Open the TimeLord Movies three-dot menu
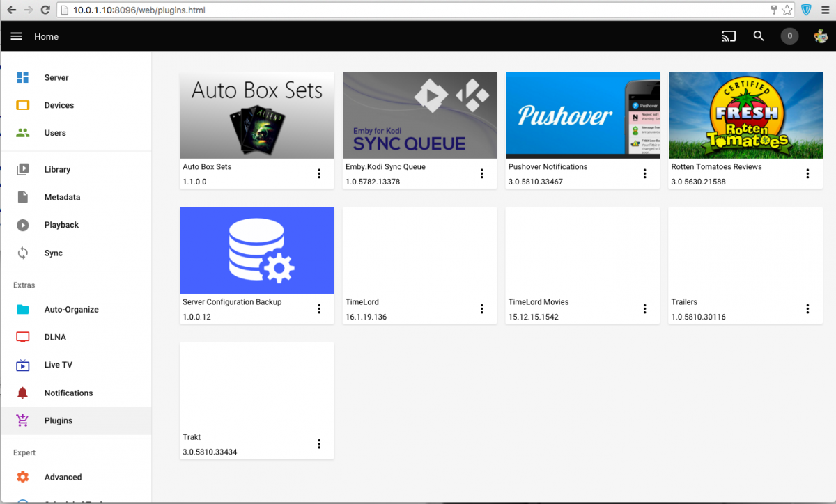This screenshot has width=836, height=504. (644, 308)
